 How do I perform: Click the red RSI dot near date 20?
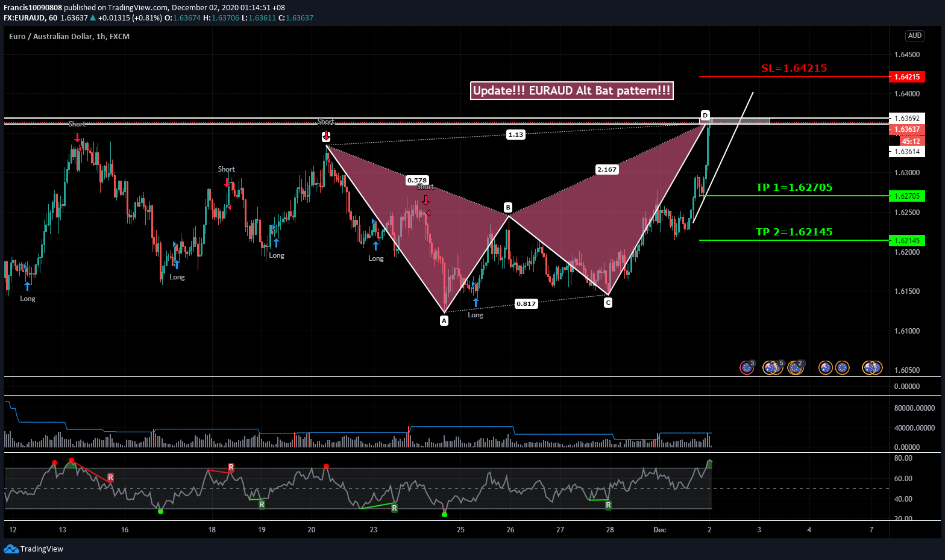326,466
